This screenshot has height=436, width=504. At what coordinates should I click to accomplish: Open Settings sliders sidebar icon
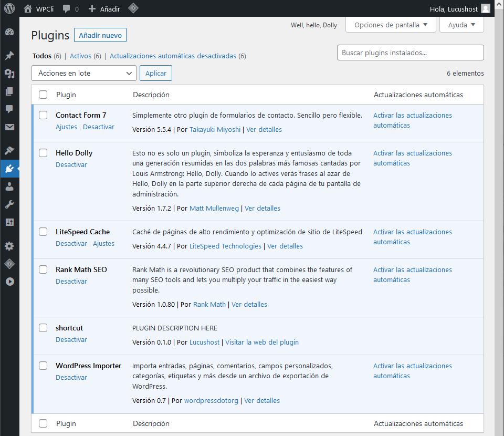(9, 222)
